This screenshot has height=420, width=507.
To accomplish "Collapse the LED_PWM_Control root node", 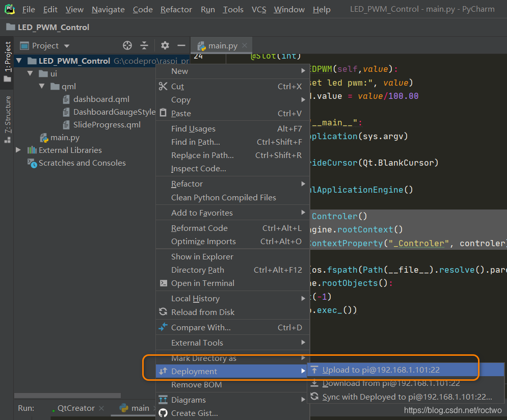I will [x=19, y=61].
